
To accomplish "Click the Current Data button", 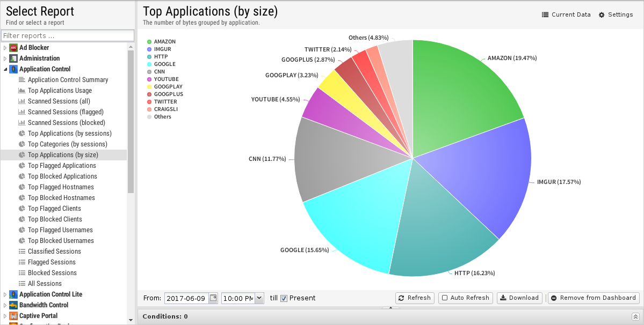I will click(x=566, y=15).
